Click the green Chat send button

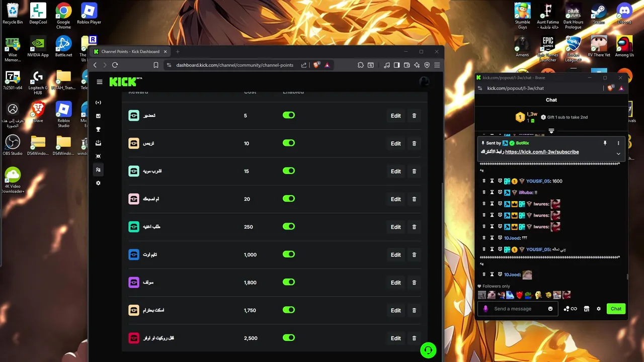tap(616, 309)
